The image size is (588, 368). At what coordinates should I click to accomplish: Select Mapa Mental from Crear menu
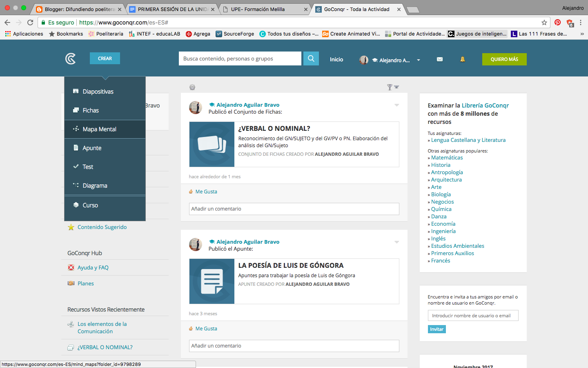tap(105, 129)
